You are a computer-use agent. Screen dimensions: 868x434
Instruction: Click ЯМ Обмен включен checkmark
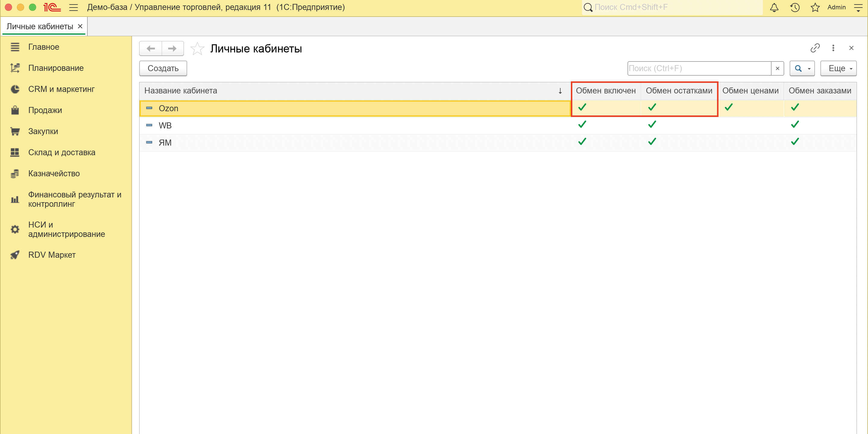(582, 142)
